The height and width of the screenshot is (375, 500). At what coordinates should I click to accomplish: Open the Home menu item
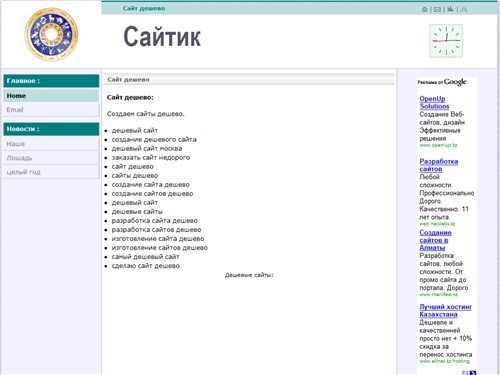[51, 96]
